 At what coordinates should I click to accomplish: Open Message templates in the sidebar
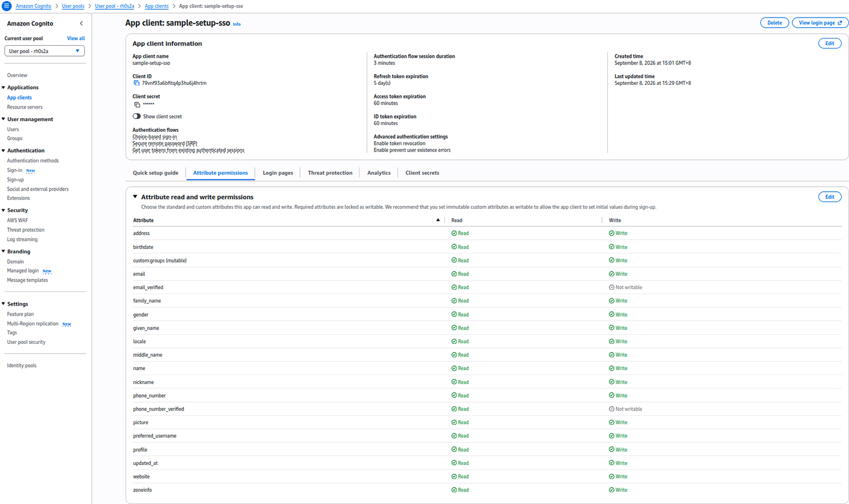[x=27, y=280]
